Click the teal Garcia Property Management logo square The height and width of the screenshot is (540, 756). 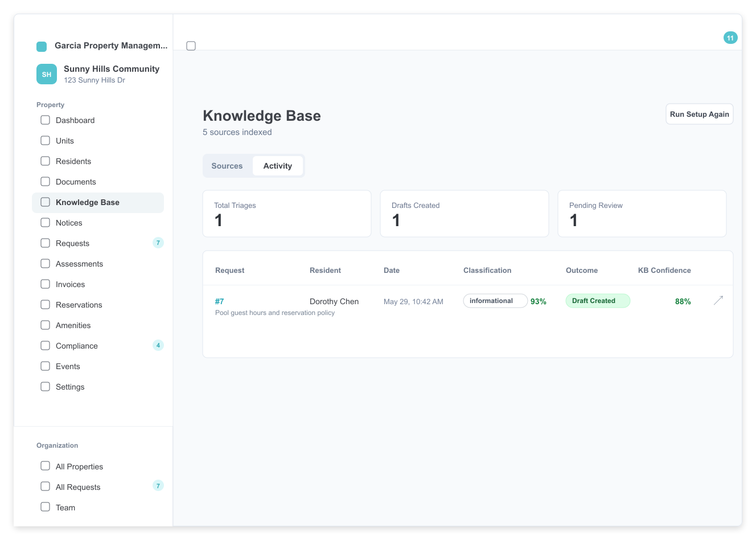click(42, 46)
